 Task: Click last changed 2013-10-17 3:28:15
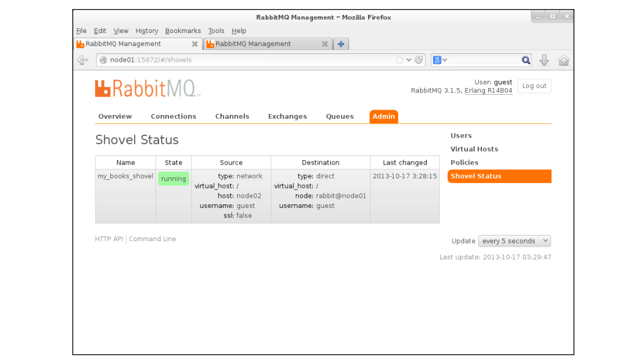pyautogui.click(x=405, y=176)
